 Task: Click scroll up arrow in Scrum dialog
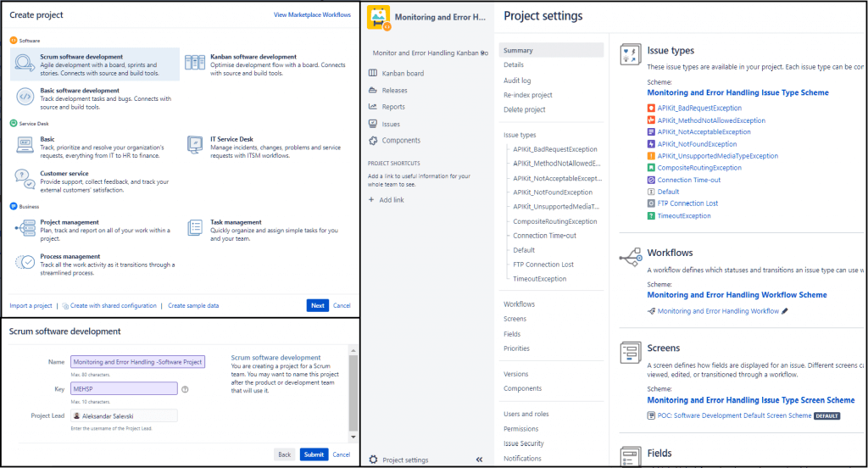click(x=353, y=351)
